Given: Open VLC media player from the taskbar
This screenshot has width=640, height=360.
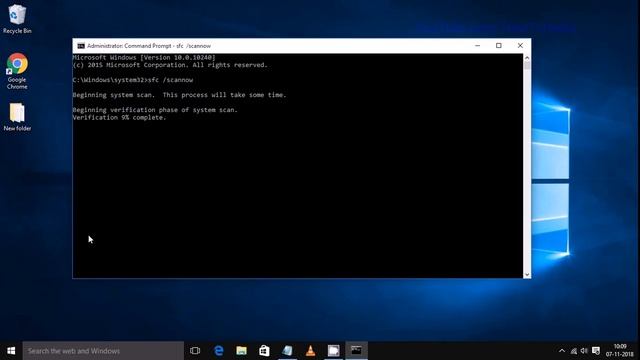Looking at the screenshot, I should click(311, 351).
